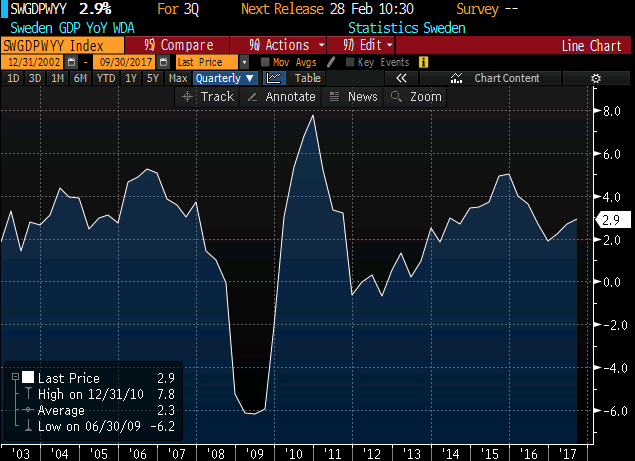Toggle the Key Events checkbox
The width and height of the screenshot is (635, 461).
[x=349, y=62]
